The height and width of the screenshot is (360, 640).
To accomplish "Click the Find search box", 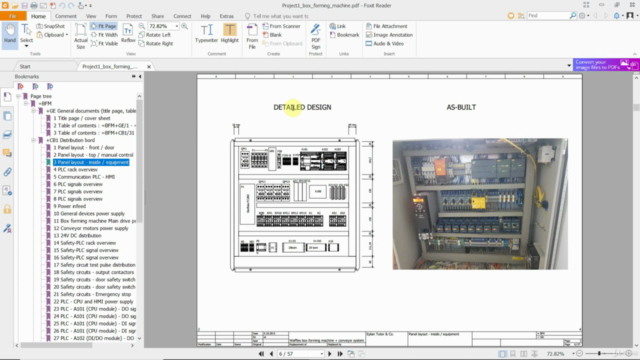I will point(548,16).
